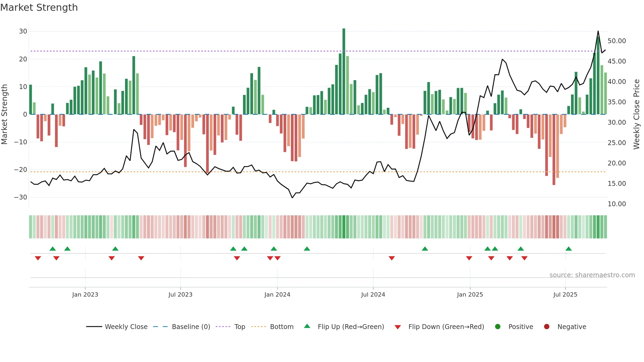The width and height of the screenshot is (644, 362).
Task: Click the Market Strength vertical axis title
Action: [4, 114]
